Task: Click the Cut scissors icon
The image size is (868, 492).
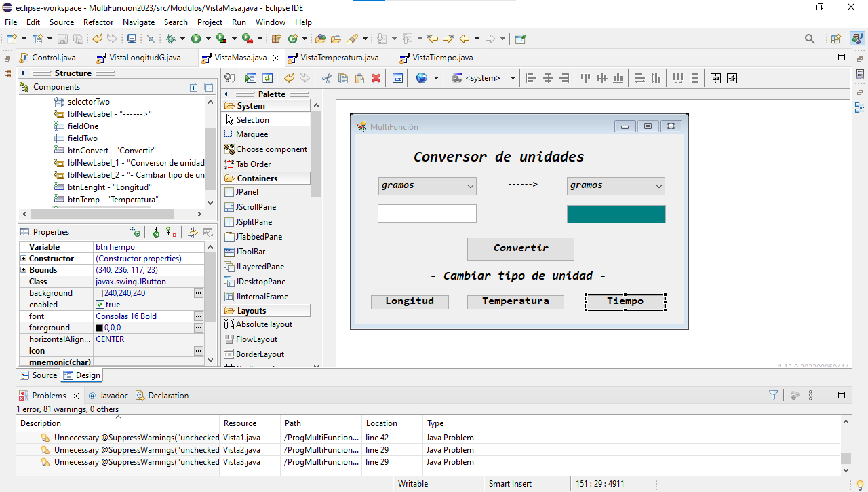Action: (x=327, y=78)
